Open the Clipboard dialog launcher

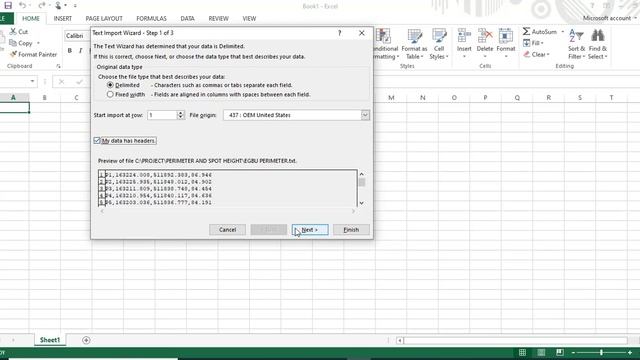tap(58, 66)
